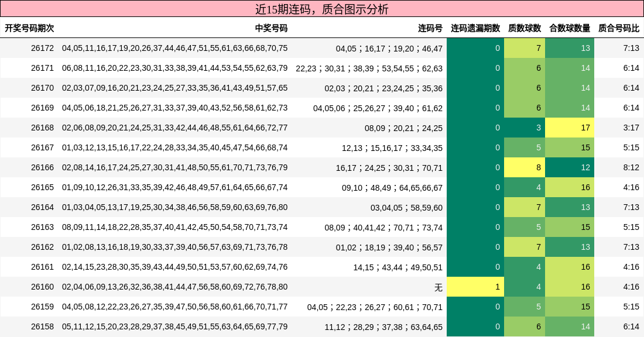Click the 连码号 column header
The height and width of the screenshot is (337, 644).
(430, 28)
